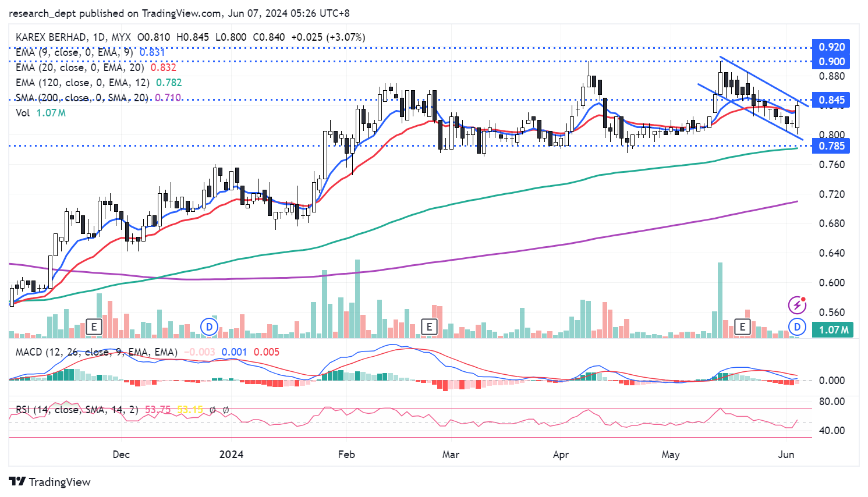Screen dimensions: 868x497
Task: Click the 0.845 current price label
Action: (x=831, y=100)
